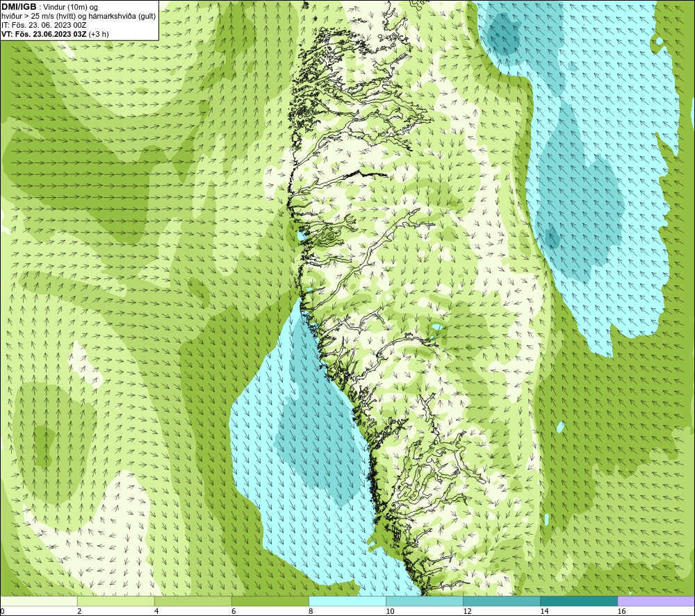Screen dimensions: 695x616
Task: Select the 'VT: Fös. 23.06.2023 03Z' line
Action: pyautogui.click(x=44, y=34)
